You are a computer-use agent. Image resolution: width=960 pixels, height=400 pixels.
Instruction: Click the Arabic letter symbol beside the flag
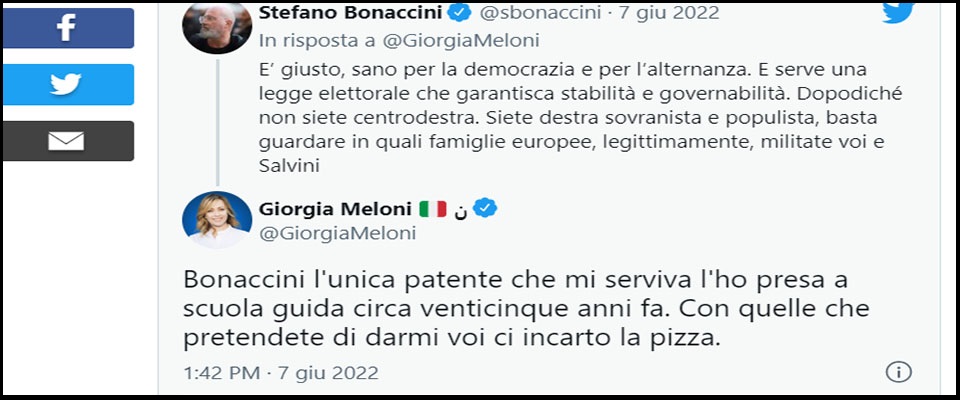460,209
